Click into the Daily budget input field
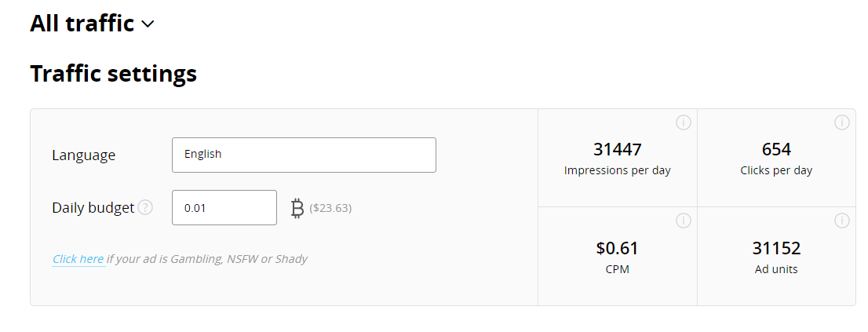The image size is (868, 332). [x=224, y=208]
